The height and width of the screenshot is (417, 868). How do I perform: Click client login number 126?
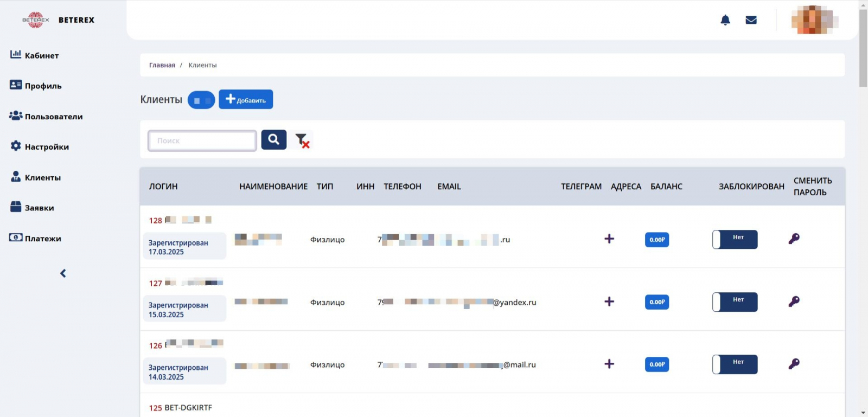[x=156, y=345]
